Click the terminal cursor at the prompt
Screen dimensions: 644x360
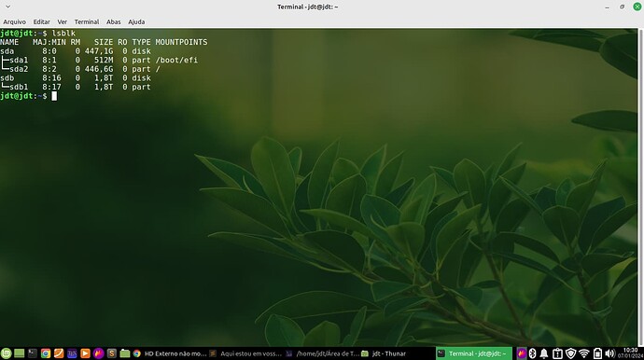(54, 96)
